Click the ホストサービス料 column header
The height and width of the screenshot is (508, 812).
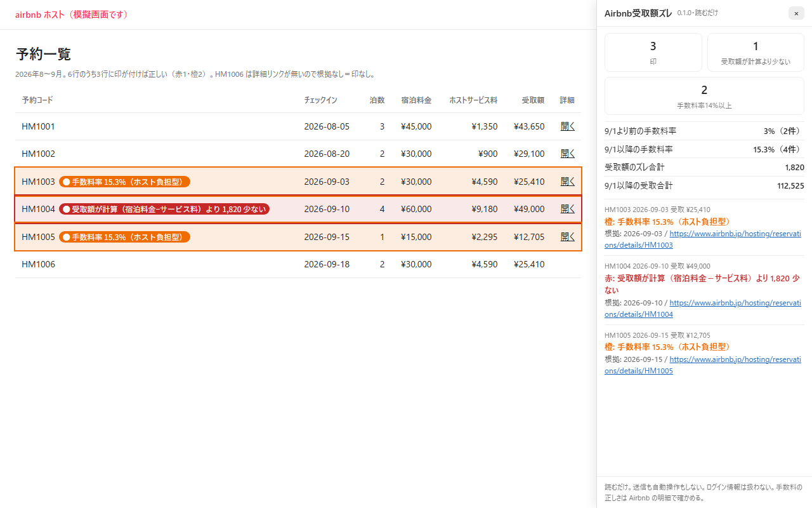[473, 100]
